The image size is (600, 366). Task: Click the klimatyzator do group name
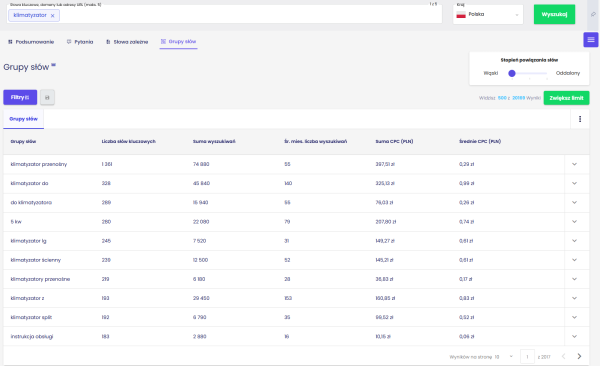pyautogui.click(x=29, y=183)
